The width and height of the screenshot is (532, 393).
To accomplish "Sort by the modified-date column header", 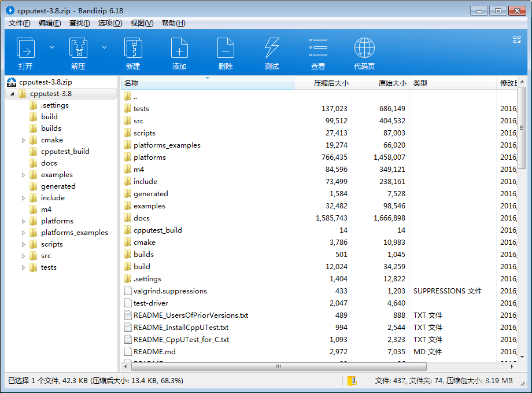I will pyautogui.click(x=507, y=83).
